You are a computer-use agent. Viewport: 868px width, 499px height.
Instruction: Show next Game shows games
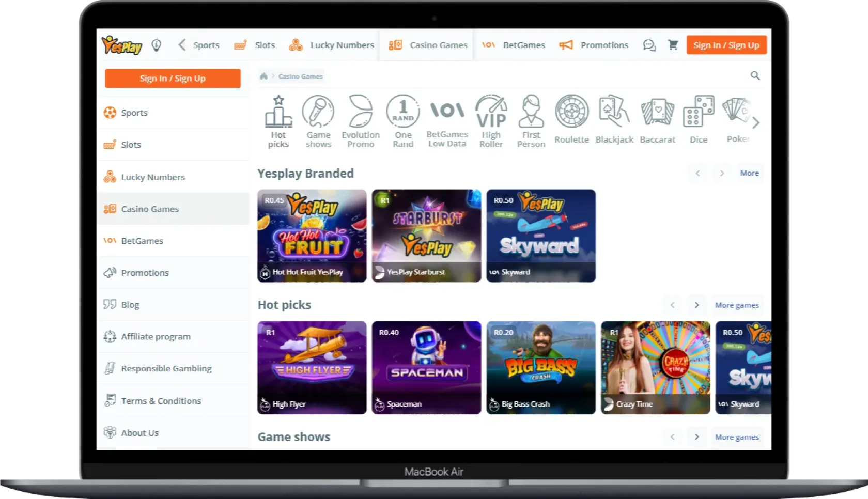click(696, 437)
